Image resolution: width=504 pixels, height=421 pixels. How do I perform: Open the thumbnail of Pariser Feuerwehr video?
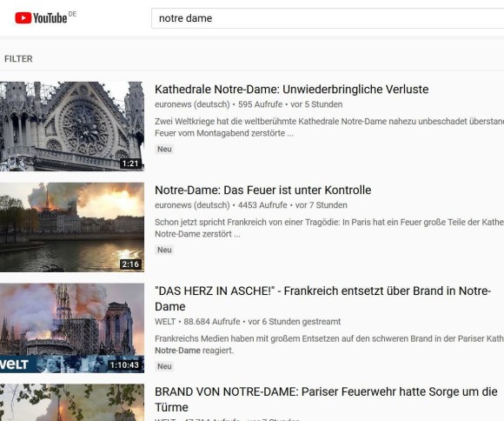72,403
